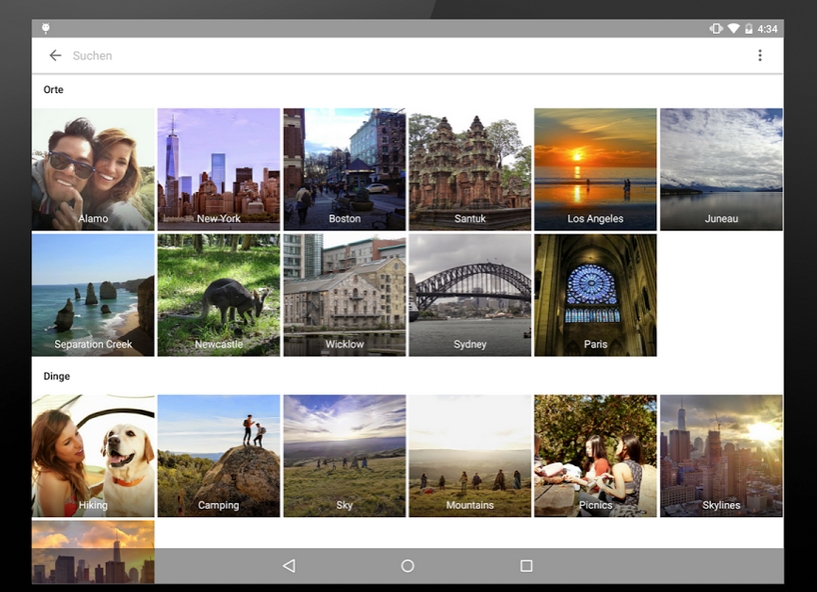Open the Los Angeles sunset thumbnail
The image size is (817, 592).
click(x=595, y=169)
